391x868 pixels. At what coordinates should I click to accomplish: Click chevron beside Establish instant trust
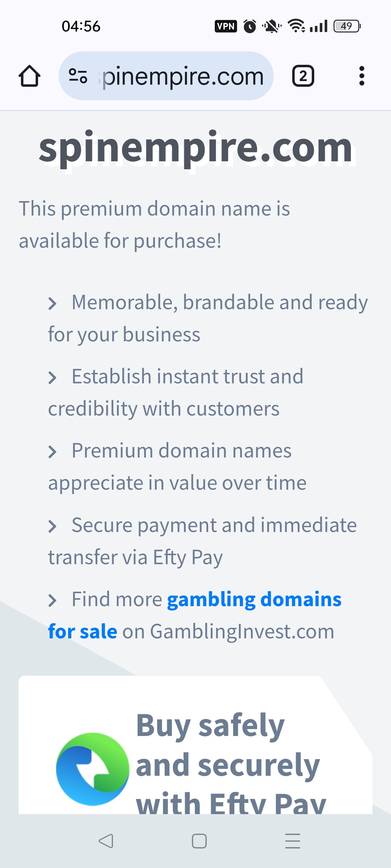coord(52,378)
